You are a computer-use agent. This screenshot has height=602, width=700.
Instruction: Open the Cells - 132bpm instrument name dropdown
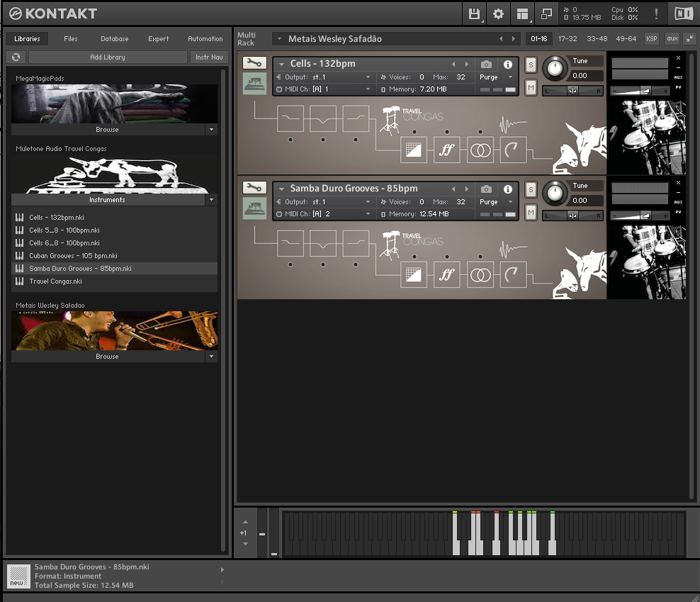pyautogui.click(x=282, y=64)
